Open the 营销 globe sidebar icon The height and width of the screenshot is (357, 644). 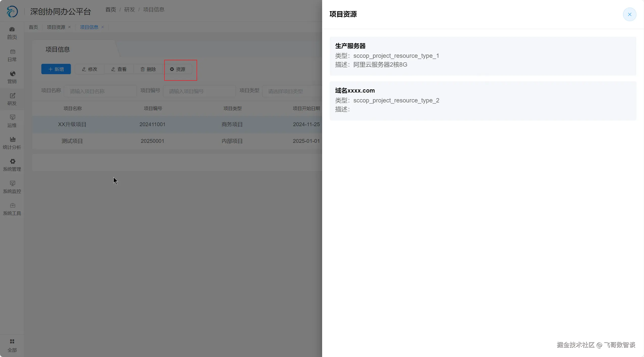click(12, 74)
